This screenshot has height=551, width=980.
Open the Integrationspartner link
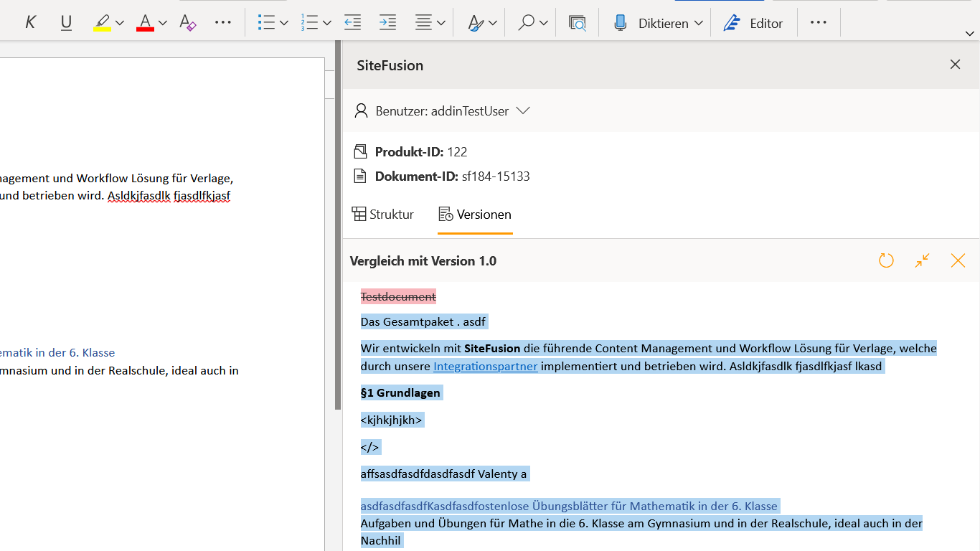(x=486, y=366)
